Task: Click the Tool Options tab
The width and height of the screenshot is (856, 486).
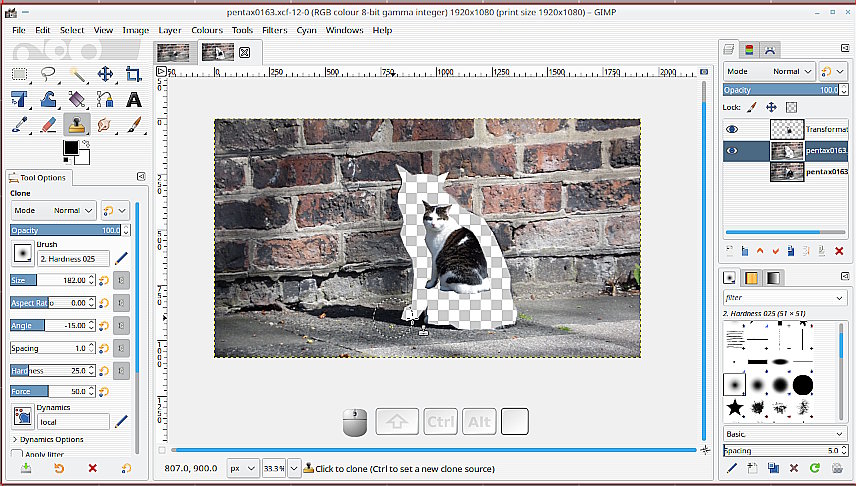Action: (x=38, y=178)
